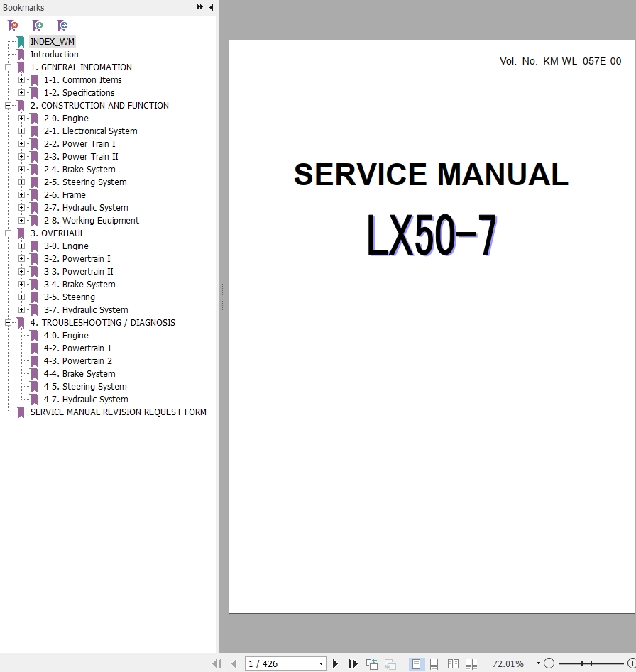The image size is (636, 672).
Task: Click the delete bookmark icon
Action: click(13, 26)
